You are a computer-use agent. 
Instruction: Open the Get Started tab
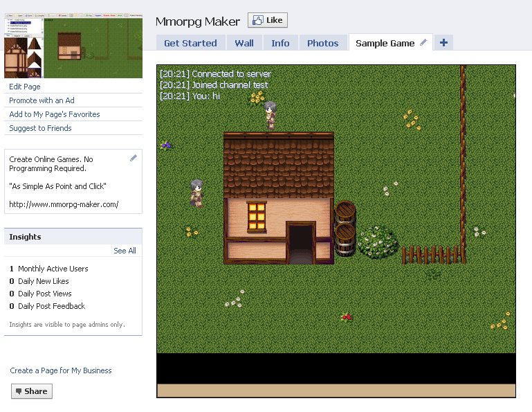click(x=191, y=43)
